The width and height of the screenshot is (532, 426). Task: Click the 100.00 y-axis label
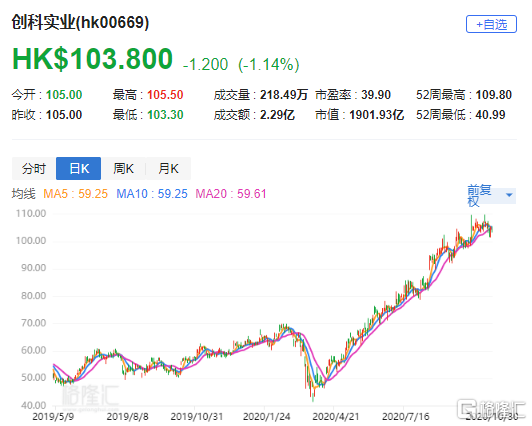31,240
